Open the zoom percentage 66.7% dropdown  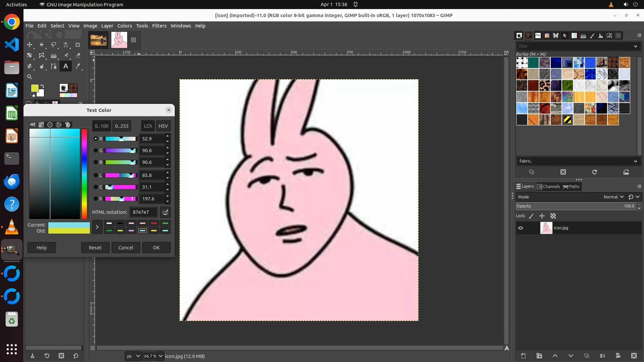pos(160,356)
